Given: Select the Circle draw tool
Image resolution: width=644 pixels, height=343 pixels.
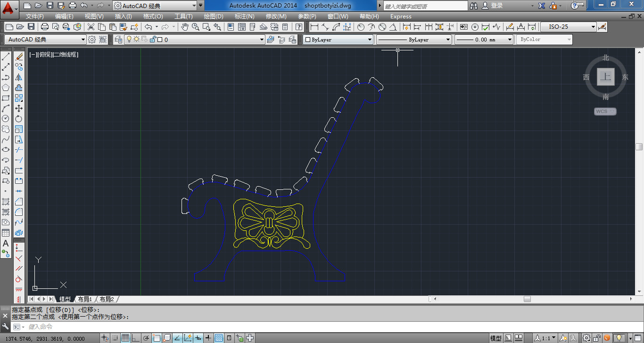Looking at the screenshot, I should (x=6, y=119).
